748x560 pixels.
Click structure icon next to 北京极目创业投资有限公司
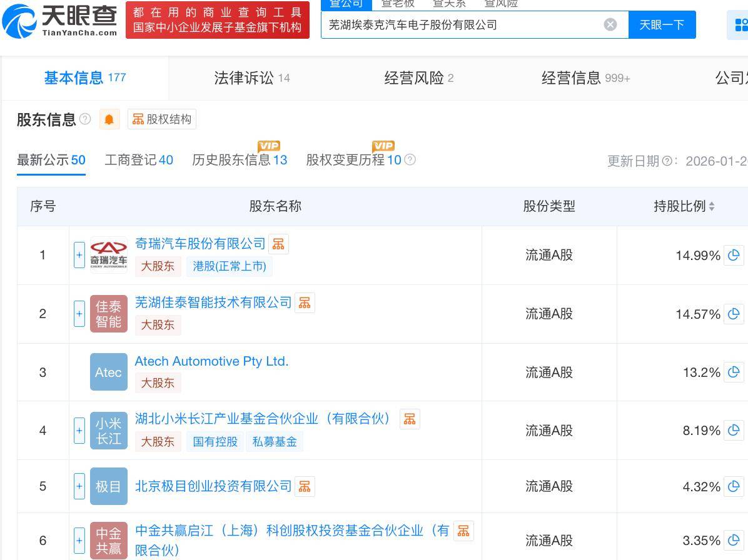[x=305, y=486]
